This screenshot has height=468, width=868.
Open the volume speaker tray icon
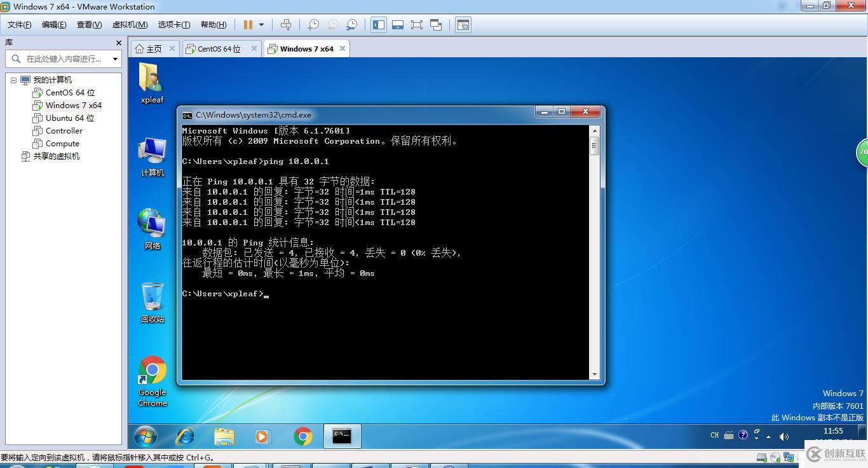pos(783,437)
